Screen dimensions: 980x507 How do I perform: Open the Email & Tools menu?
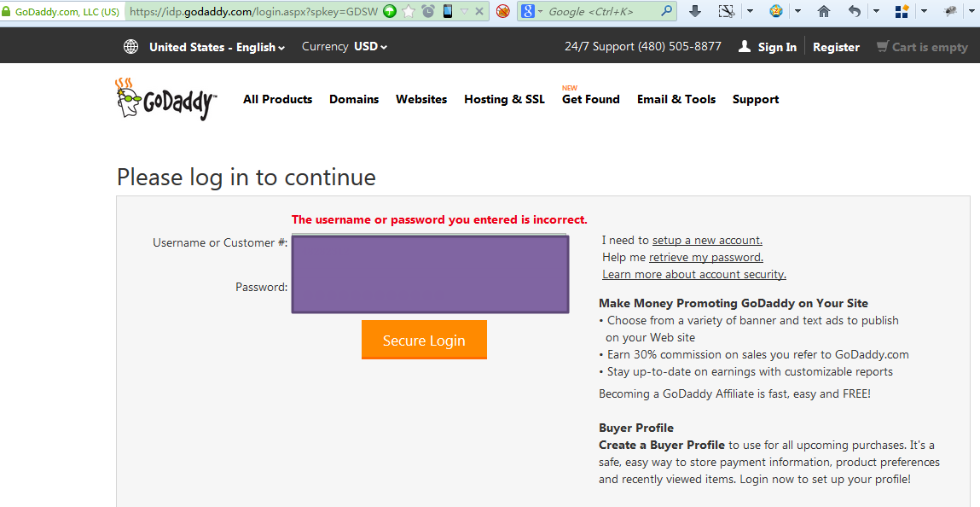point(676,99)
